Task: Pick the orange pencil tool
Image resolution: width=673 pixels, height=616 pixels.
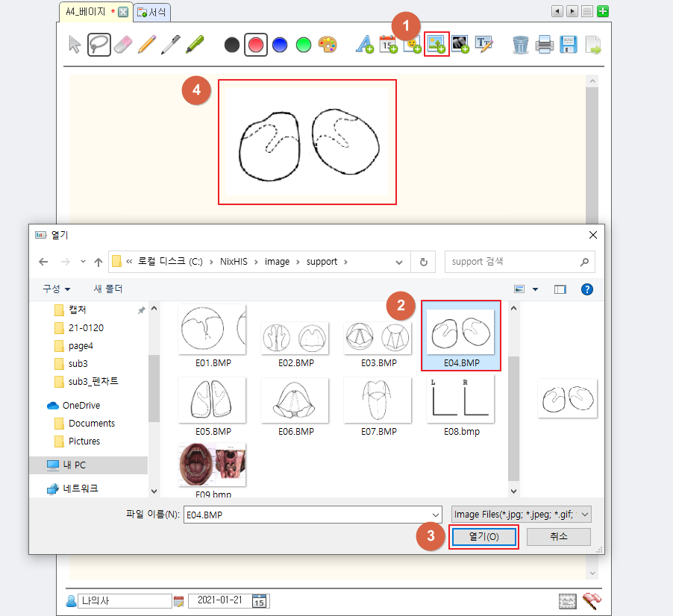Action: click(x=147, y=45)
